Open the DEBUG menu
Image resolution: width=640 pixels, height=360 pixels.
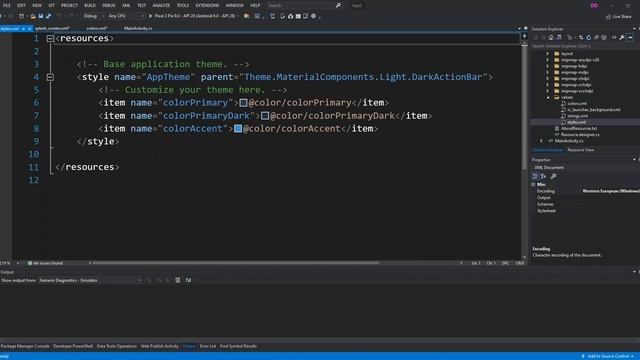109,5
